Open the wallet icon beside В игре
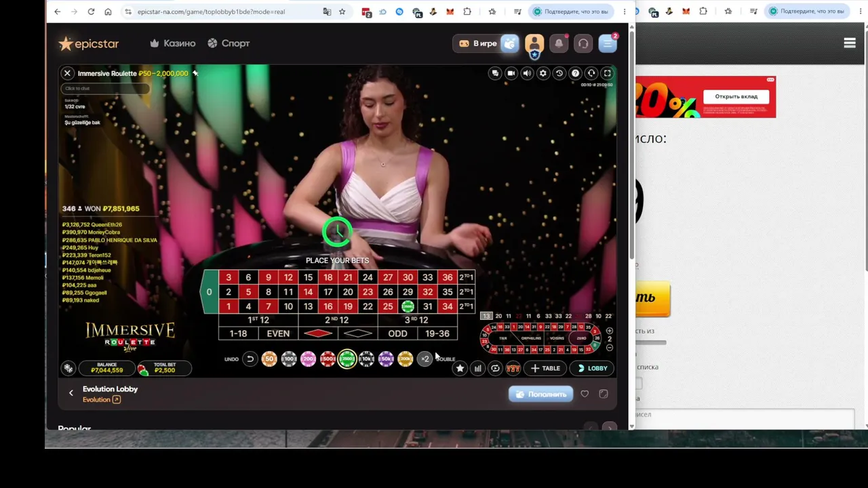 click(510, 43)
